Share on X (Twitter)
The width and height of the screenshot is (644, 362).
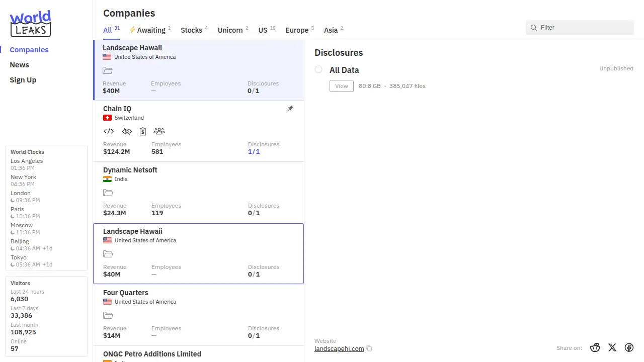coord(612,347)
